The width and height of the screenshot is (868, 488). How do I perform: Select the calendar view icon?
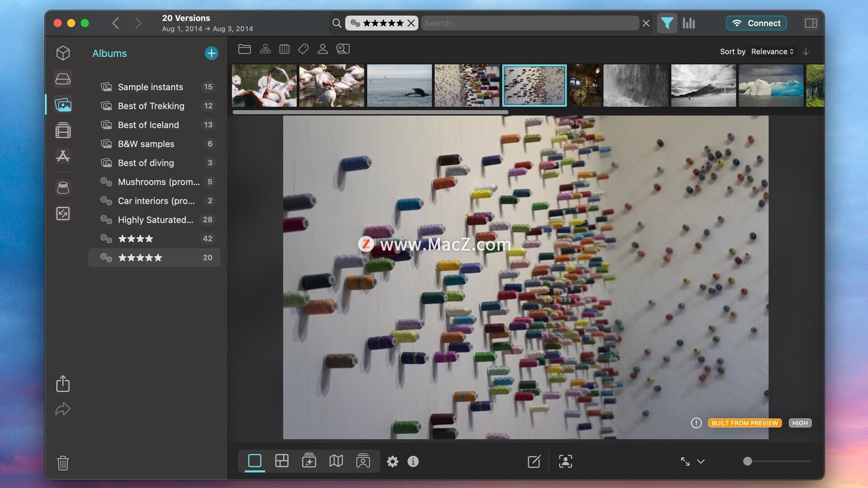[284, 49]
